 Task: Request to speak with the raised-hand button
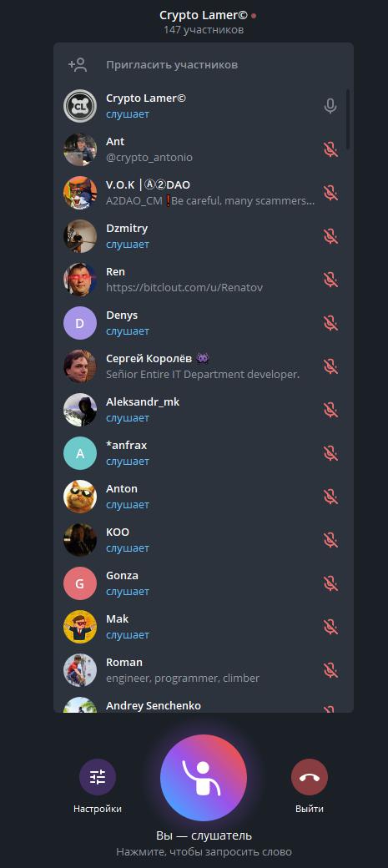pos(204,778)
